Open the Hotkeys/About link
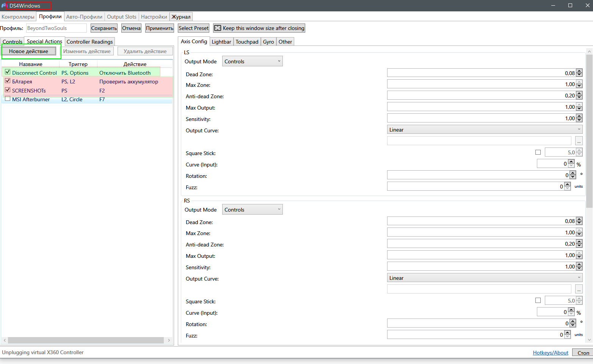Viewport: 593px width, 364px height. pyautogui.click(x=550, y=353)
